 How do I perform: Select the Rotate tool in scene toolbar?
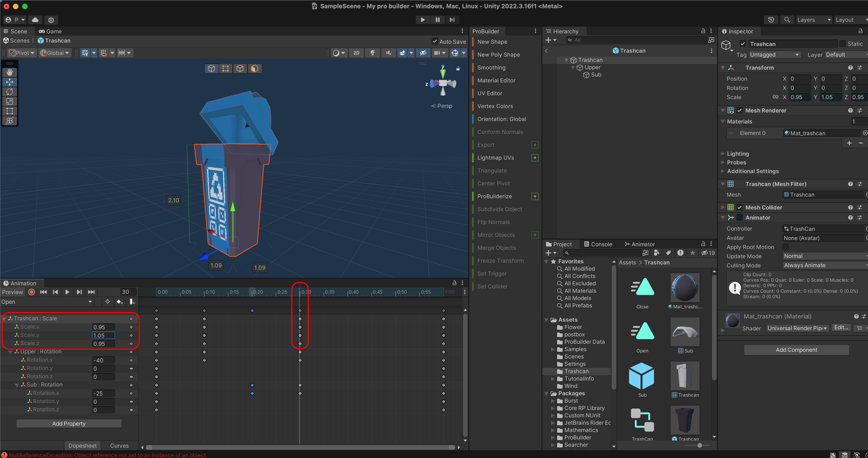point(9,92)
